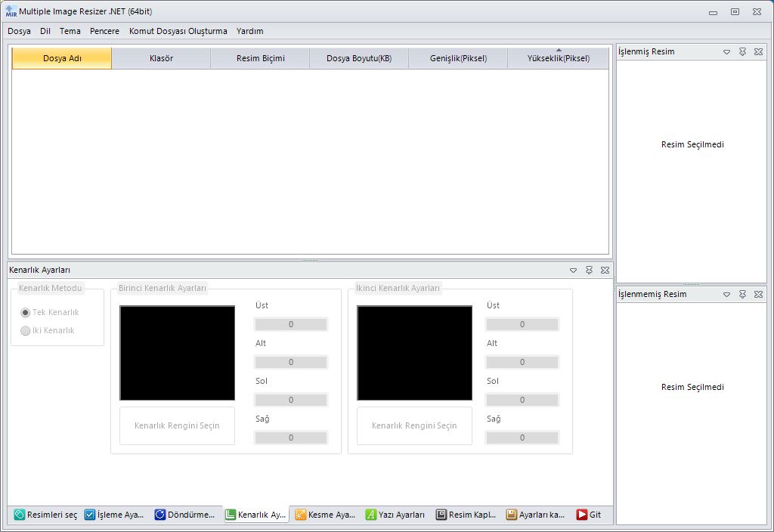The image size is (774, 532).
Task: Click Alt field in İkinci Kenarlık Ayarları
Action: coord(522,362)
